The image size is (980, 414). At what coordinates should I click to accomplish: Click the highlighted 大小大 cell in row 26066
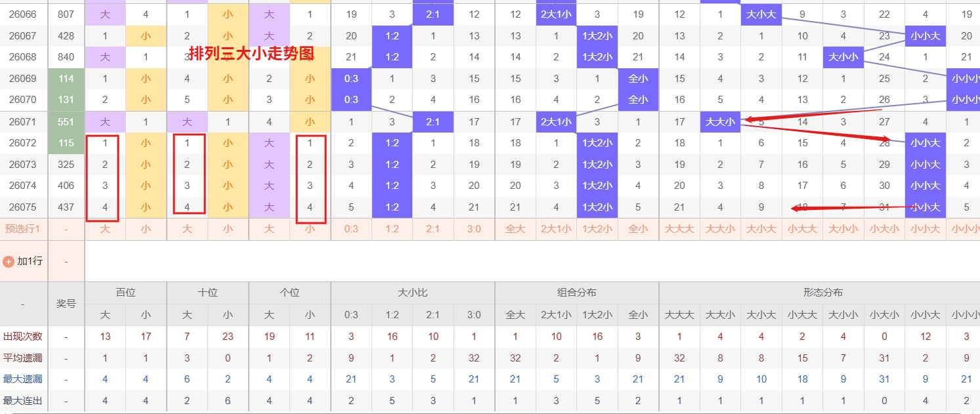[x=761, y=14]
